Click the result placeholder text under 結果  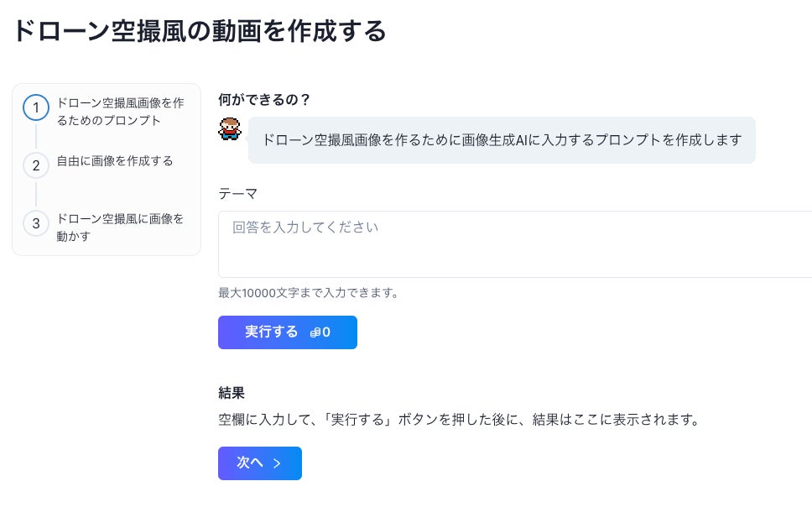point(458,419)
